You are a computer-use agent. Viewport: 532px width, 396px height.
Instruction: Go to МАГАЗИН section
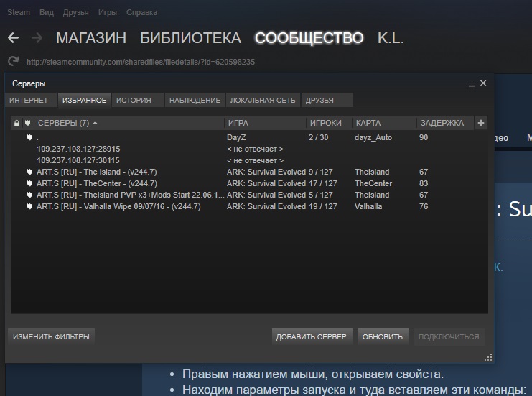click(x=91, y=38)
